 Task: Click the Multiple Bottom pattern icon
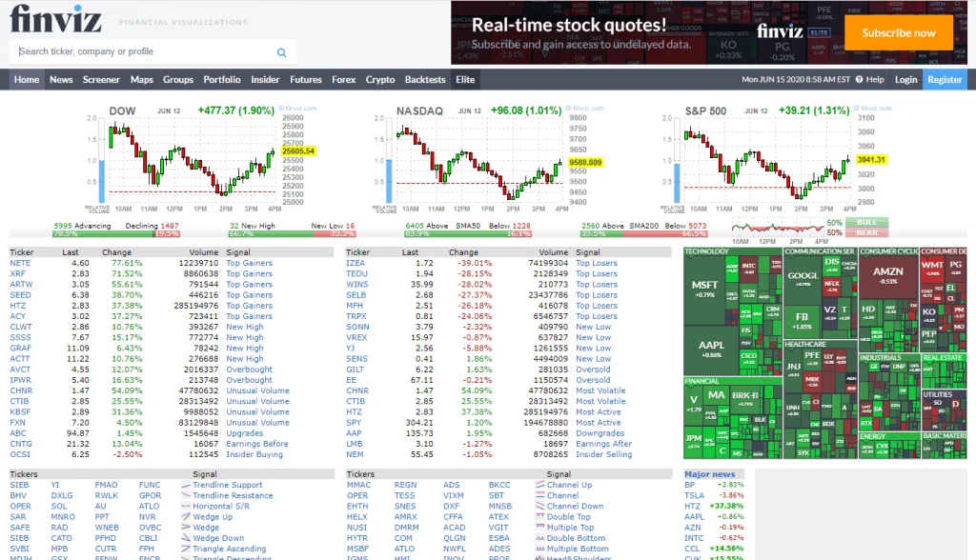point(539,549)
